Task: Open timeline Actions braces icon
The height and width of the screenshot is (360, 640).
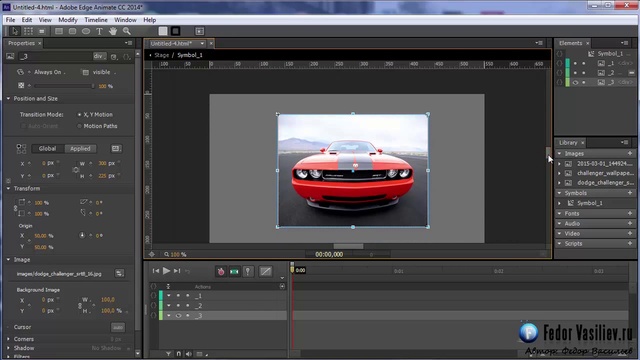Action: coord(153,287)
